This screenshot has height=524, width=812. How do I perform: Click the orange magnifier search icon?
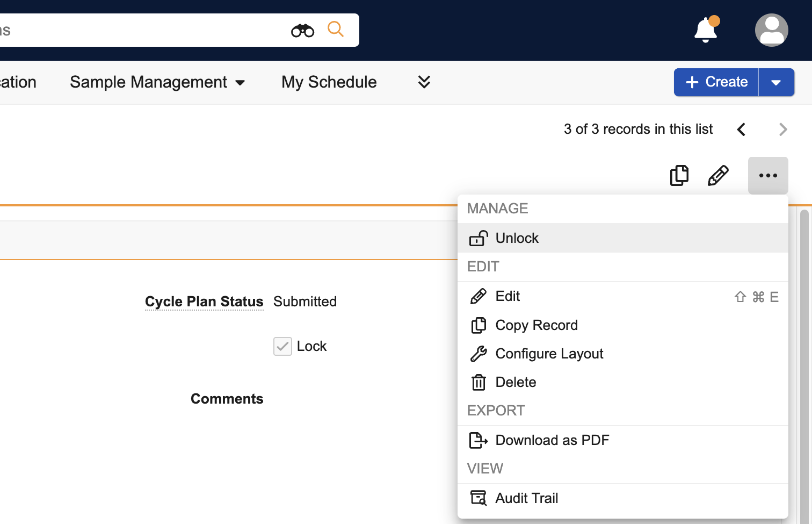click(x=336, y=30)
